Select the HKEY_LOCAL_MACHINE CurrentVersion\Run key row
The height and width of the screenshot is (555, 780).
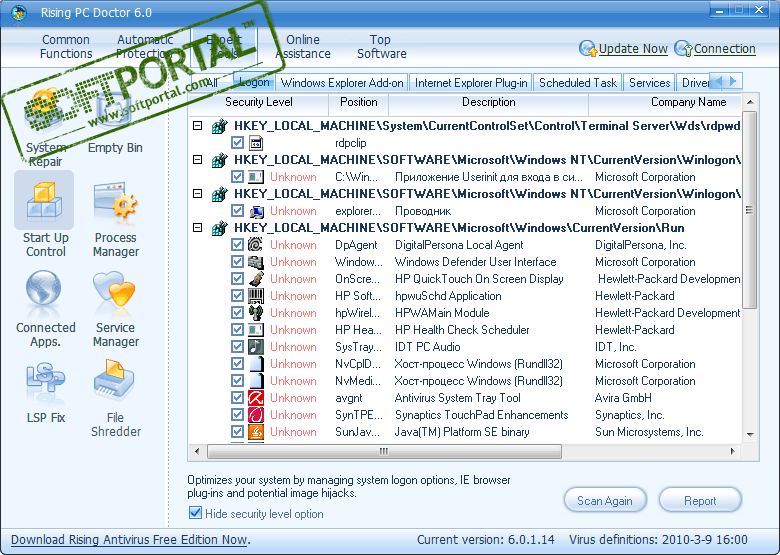(459, 228)
